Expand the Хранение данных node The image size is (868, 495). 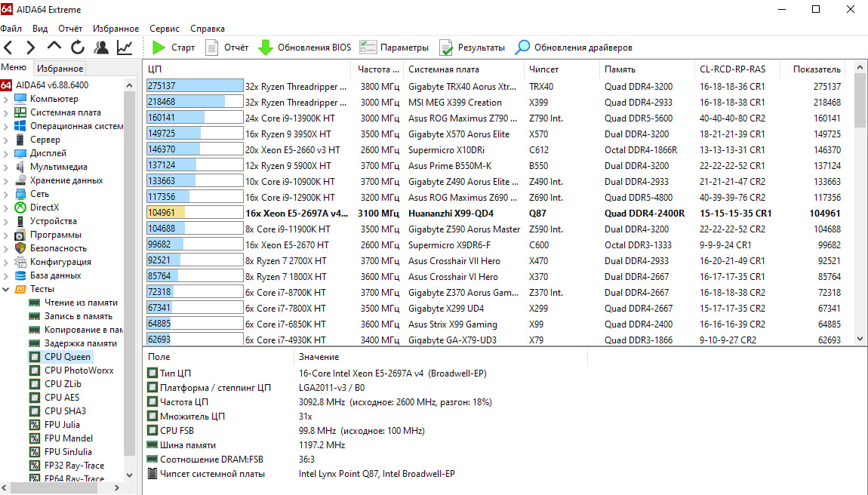click(x=5, y=180)
